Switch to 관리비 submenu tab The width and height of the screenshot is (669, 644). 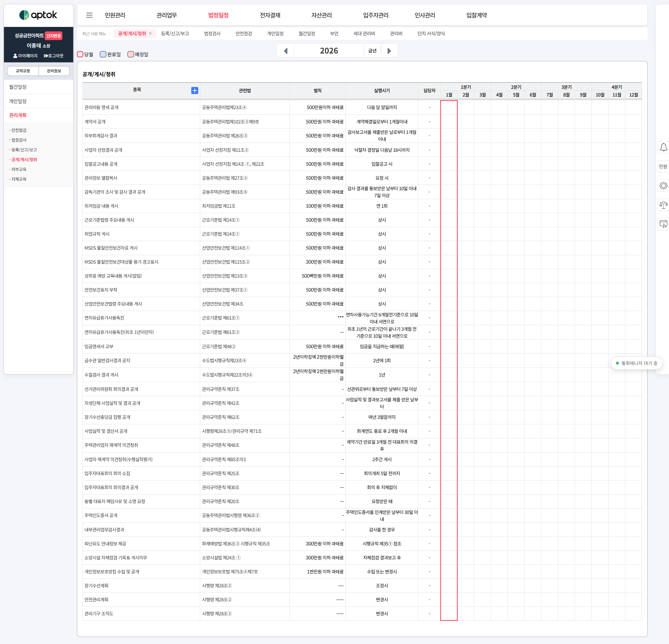[396, 34]
